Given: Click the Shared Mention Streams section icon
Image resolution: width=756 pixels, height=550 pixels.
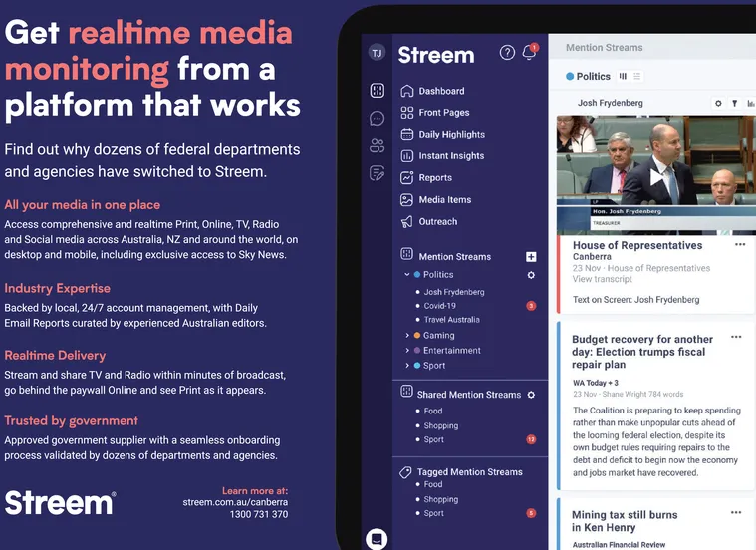Looking at the screenshot, I should click(x=407, y=392).
